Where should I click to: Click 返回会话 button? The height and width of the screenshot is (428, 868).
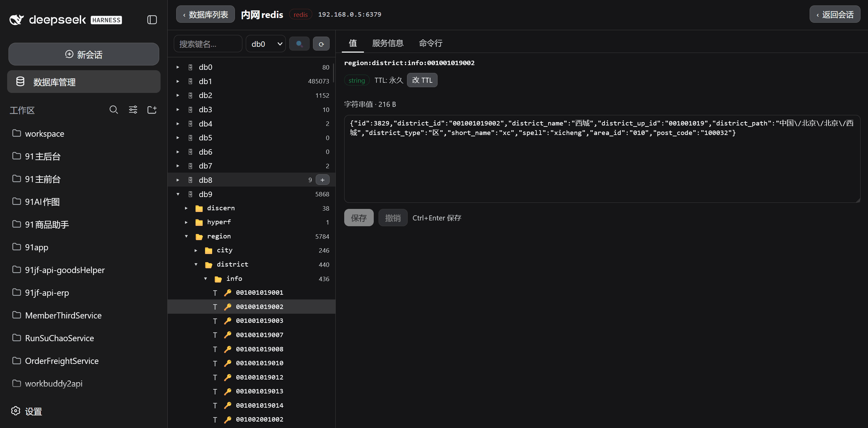coord(835,14)
